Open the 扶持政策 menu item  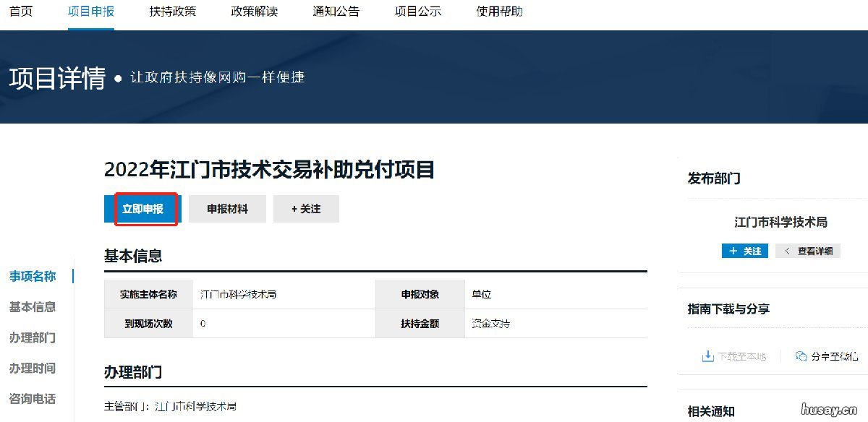(171, 11)
